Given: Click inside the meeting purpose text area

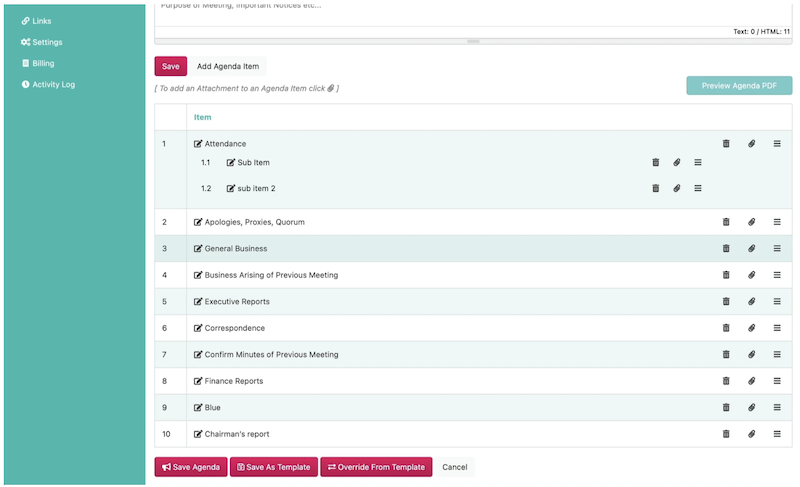Looking at the screenshot, I should pyautogui.click(x=473, y=13).
